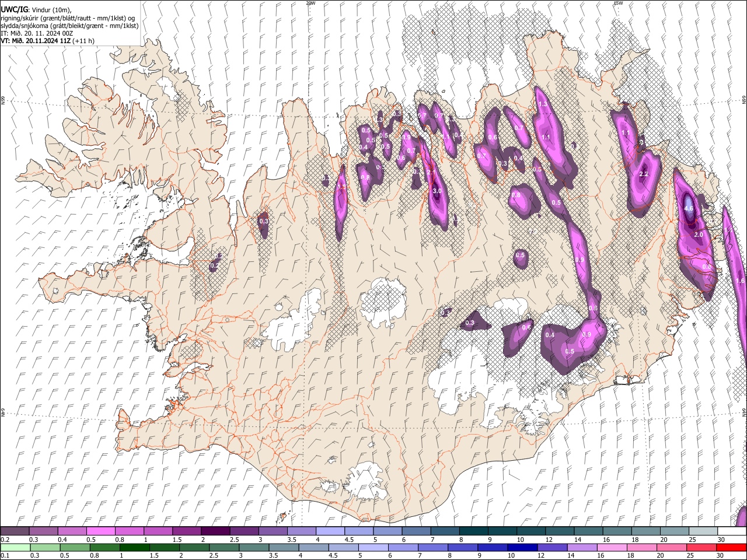This screenshot has width=747, height=560.
Task: Click the 3.0 precipitation value in the north
Action: click(x=436, y=191)
